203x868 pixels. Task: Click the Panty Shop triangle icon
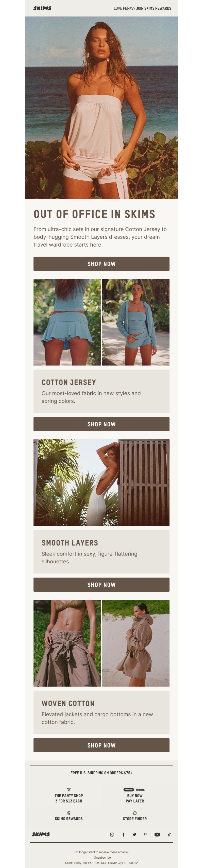[x=69, y=789]
